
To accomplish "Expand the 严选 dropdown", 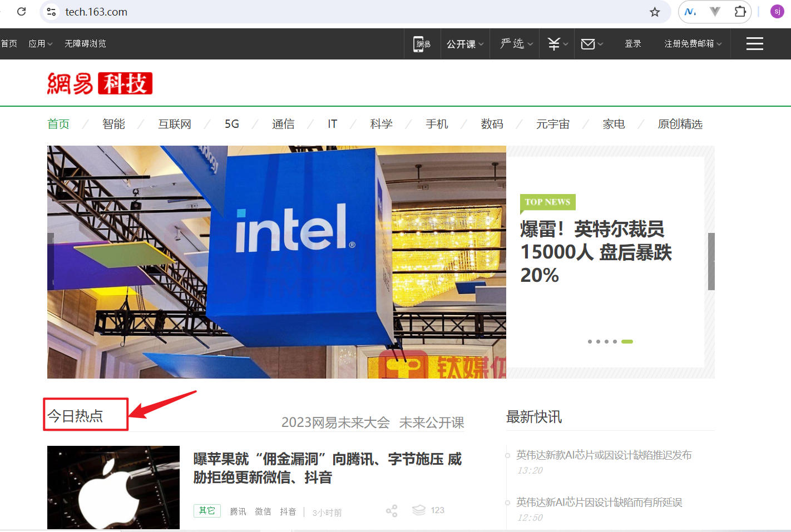I will tap(516, 44).
